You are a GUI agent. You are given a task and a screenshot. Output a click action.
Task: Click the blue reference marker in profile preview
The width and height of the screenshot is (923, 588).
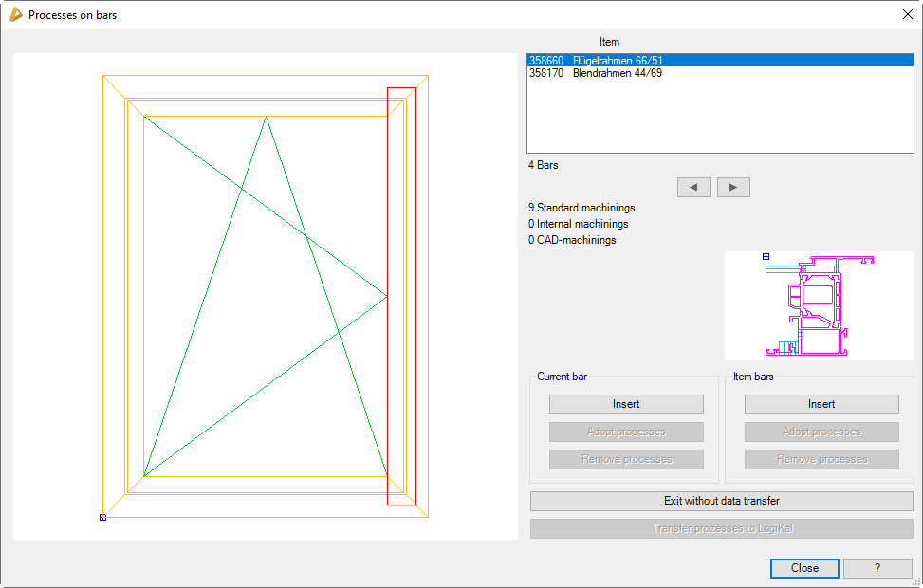point(766,256)
